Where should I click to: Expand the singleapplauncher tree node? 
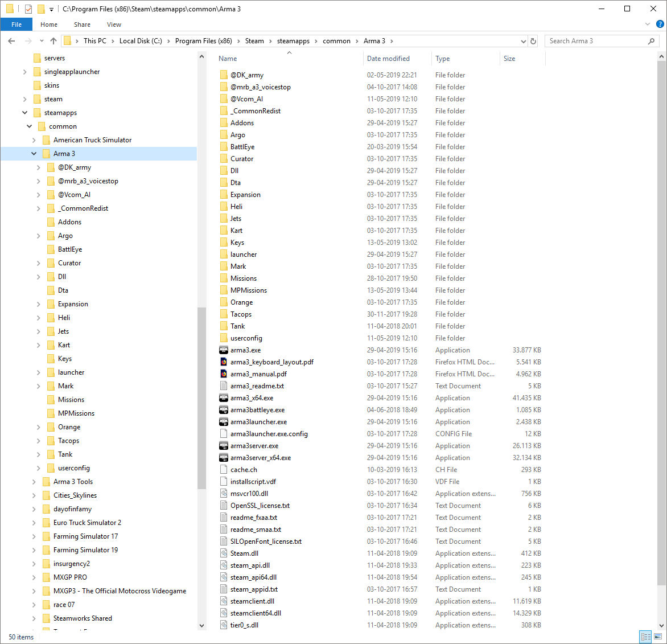pos(24,72)
